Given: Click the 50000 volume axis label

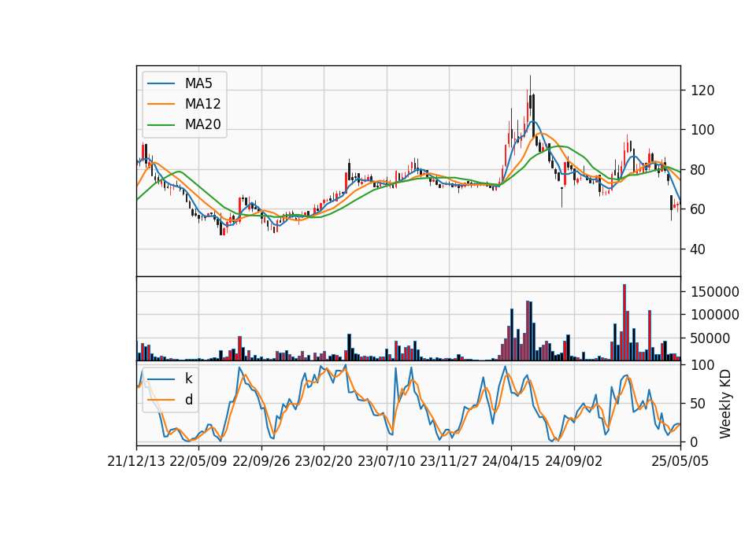Looking at the screenshot, I should [x=711, y=338].
